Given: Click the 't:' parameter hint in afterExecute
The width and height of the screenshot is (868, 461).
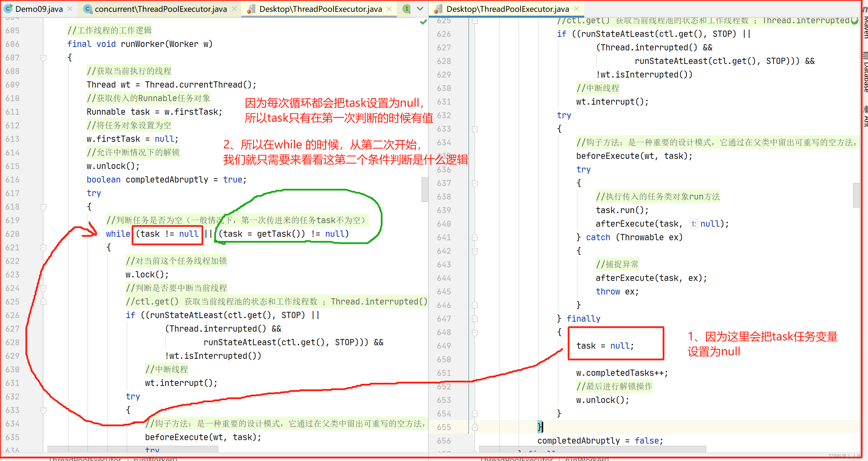Looking at the screenshot, I should 693,224.
